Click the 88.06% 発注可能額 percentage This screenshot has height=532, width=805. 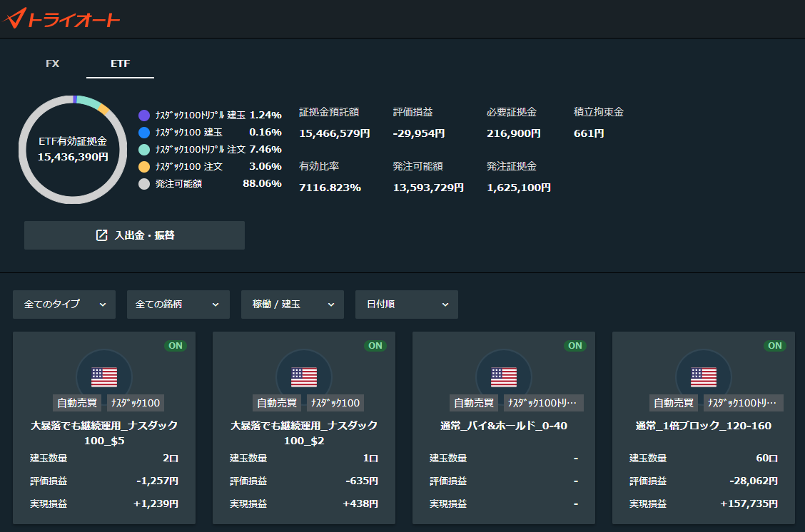point(262,184)
